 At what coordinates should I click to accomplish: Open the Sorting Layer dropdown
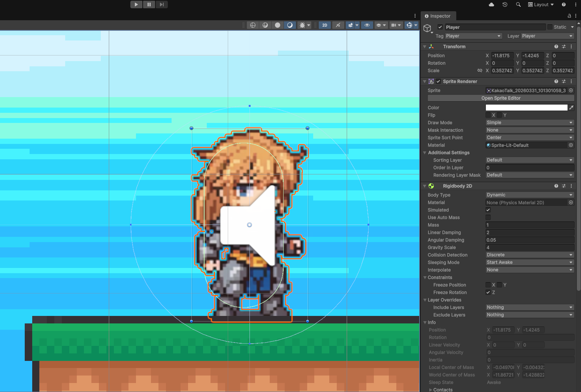(x=529, y=160)
